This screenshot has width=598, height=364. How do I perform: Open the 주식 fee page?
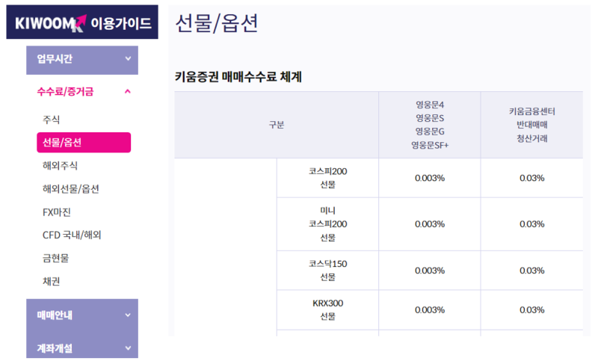coord(52,120)
